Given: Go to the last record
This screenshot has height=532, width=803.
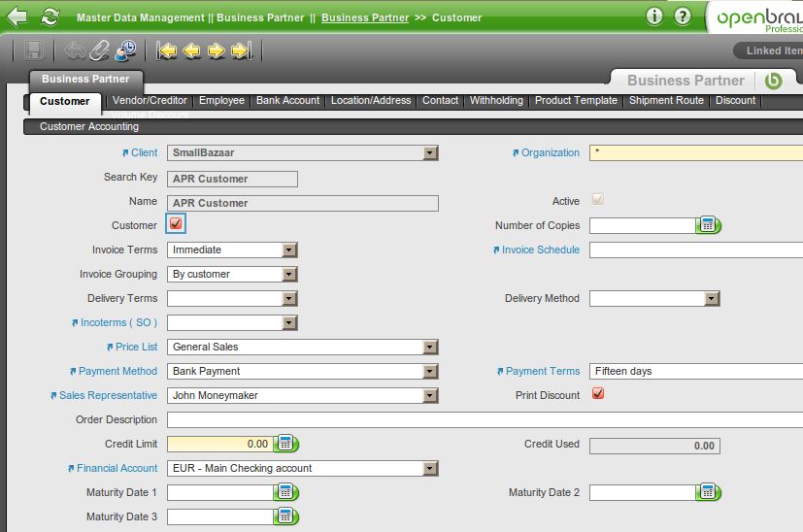Looking at the screenshot, I should 242,50.
